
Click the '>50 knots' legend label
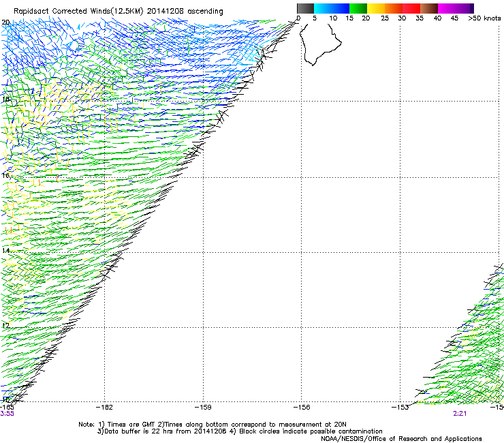(484, 18)
